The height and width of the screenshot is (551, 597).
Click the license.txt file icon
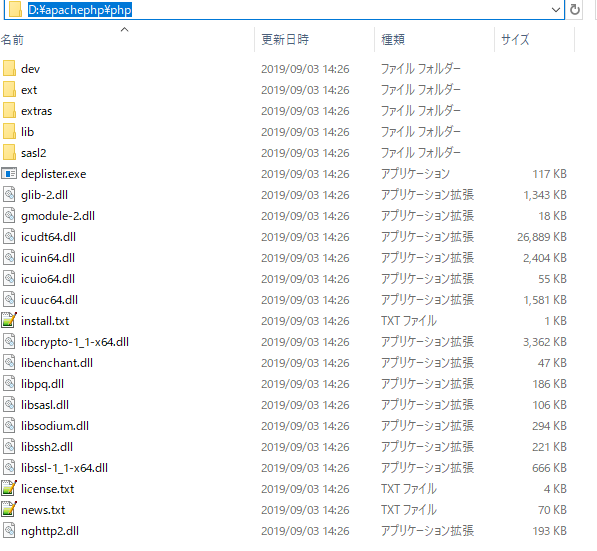click(9, 488)
